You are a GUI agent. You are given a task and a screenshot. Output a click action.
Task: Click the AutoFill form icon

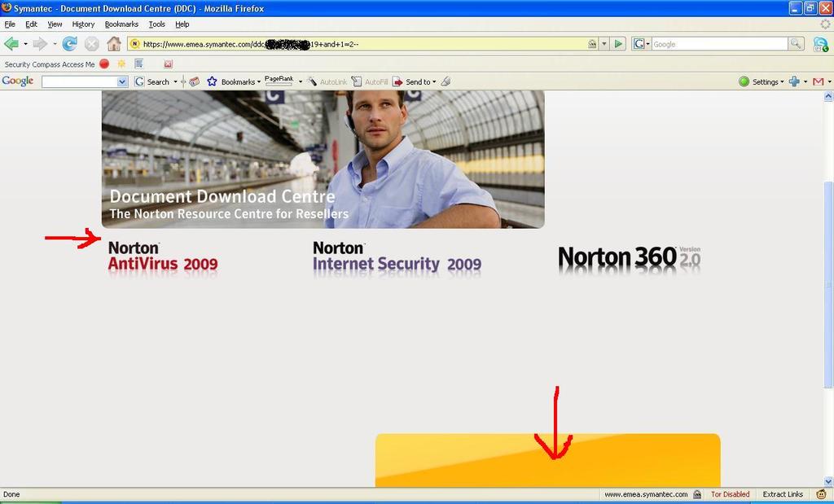pyautogui.click(x=357, y=81)
